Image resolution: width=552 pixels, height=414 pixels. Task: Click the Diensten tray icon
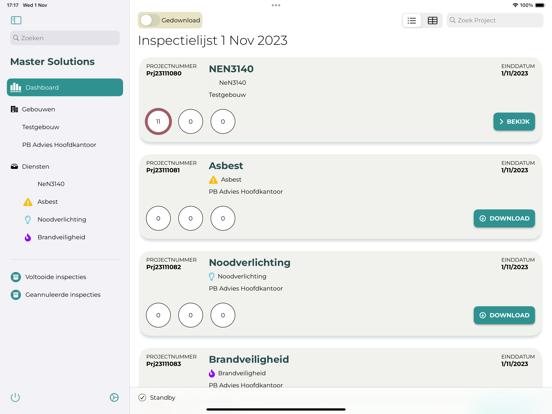click(x=14, y=167)
